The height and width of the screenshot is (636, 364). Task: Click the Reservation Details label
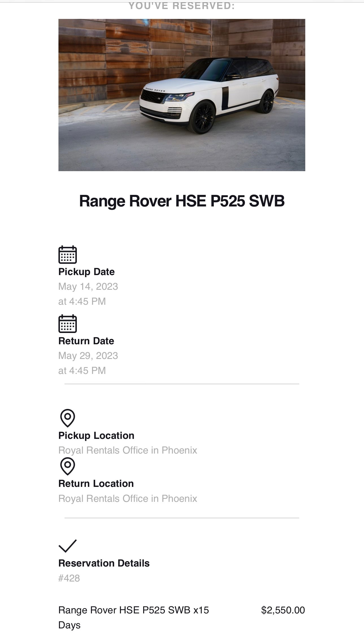pos(104,563)
